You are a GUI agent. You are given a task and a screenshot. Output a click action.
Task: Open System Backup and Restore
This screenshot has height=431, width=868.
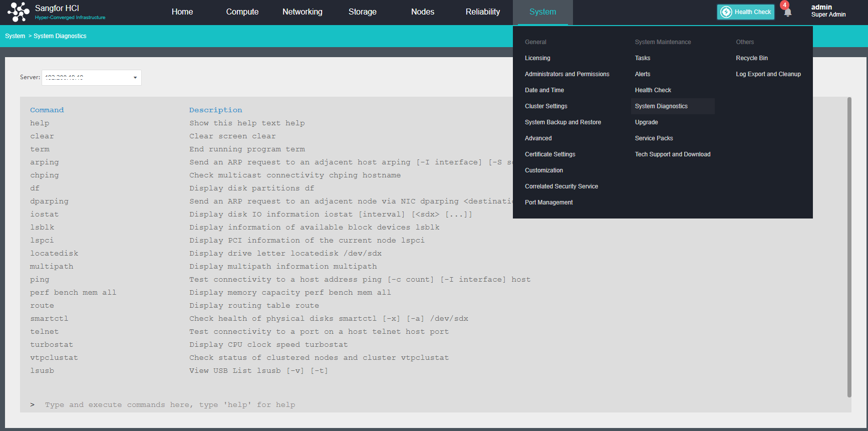562,122
